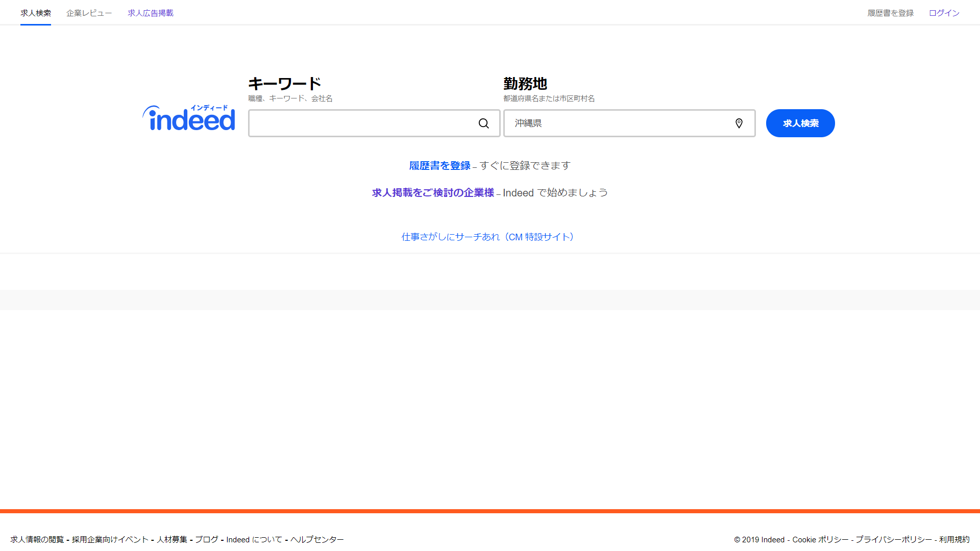
Task: Open ヘルプセンター footer link
Action: point(317,539)
